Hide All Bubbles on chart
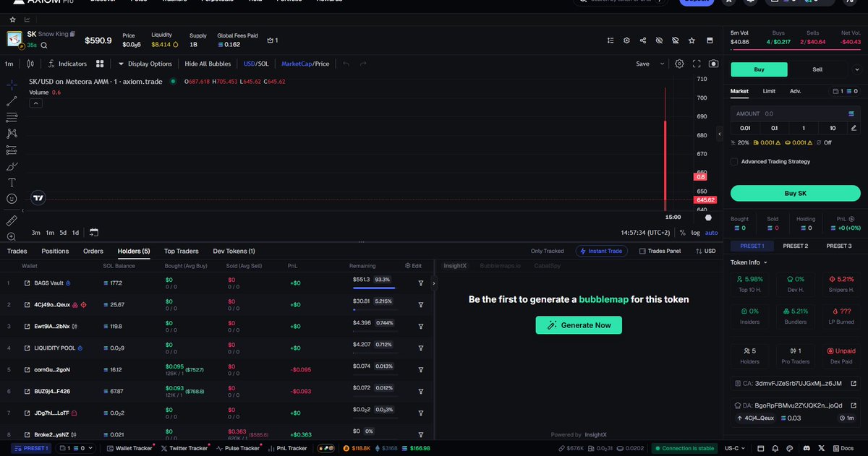Viewport: 868px width, 456px height. [208, 64]
